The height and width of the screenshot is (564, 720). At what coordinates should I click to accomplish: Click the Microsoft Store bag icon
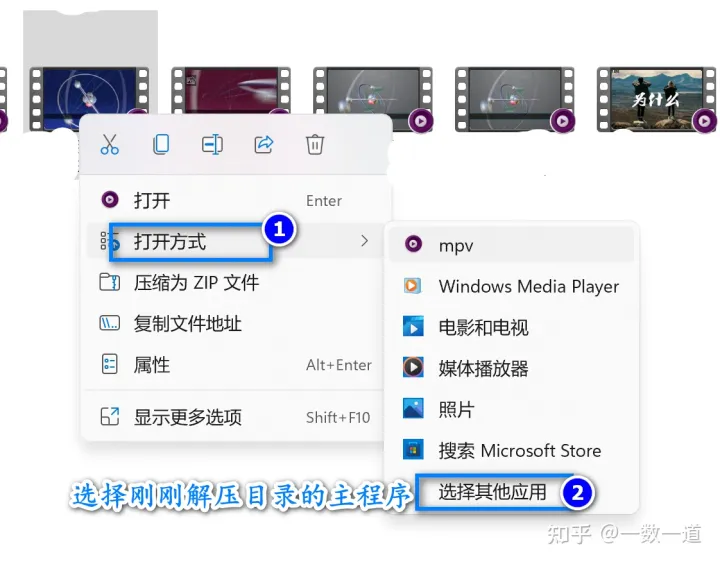413,449
